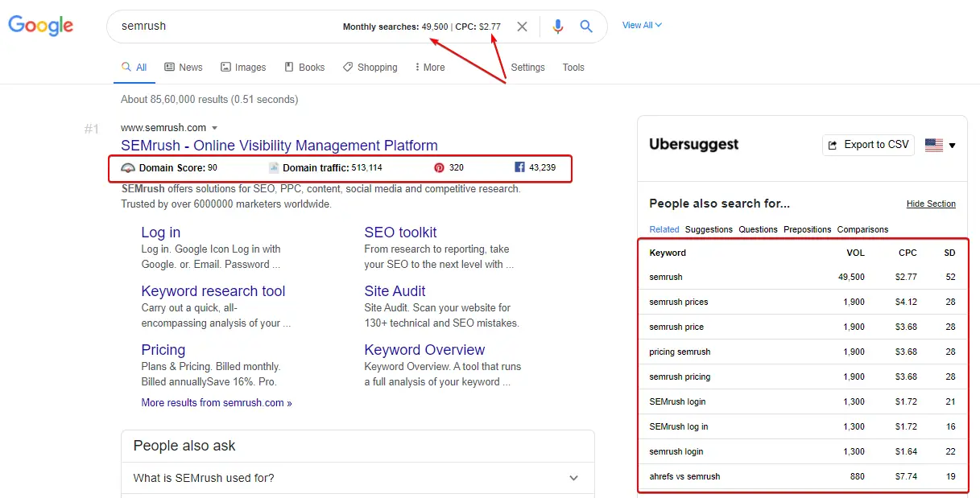Click into the search input containing semrush

pos(225,27)
